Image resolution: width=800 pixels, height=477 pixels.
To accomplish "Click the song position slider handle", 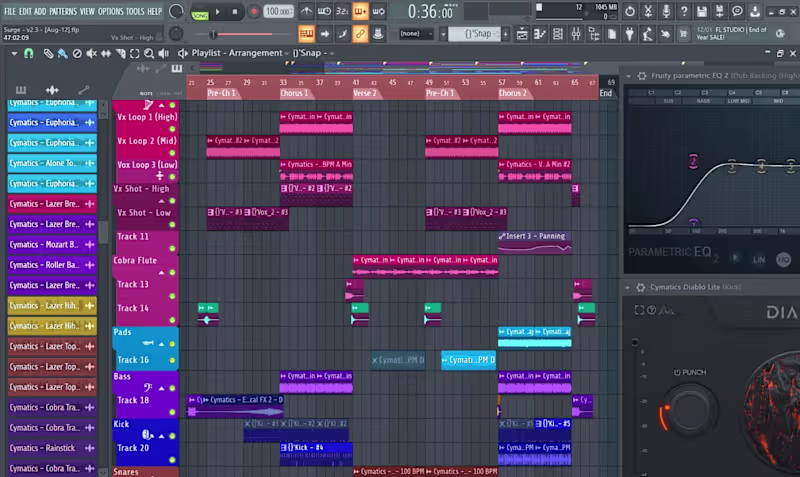I will 213,34.
